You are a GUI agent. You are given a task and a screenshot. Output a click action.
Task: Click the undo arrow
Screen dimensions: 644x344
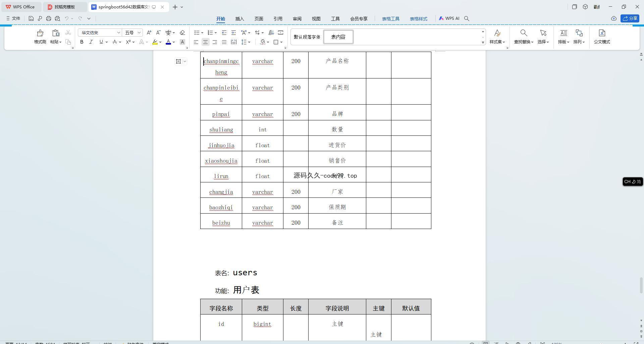(67, 18)
